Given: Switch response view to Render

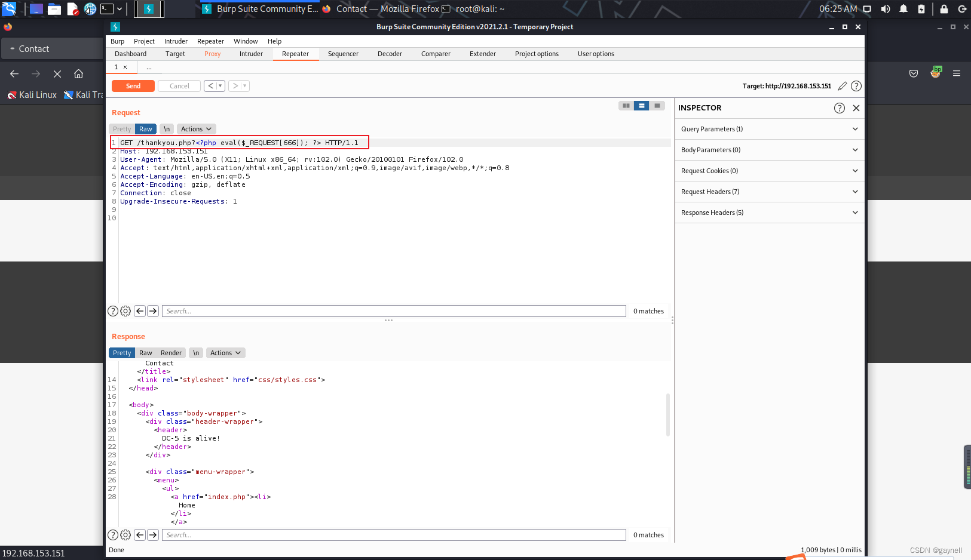Looking at the screenshot, I should (171, 353).
